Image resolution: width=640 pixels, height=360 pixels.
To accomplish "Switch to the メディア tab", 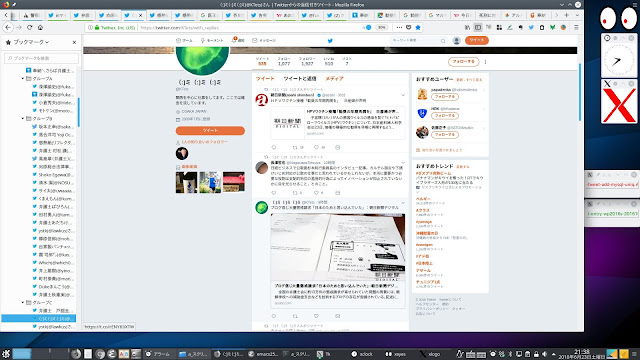I will point(334,78).
